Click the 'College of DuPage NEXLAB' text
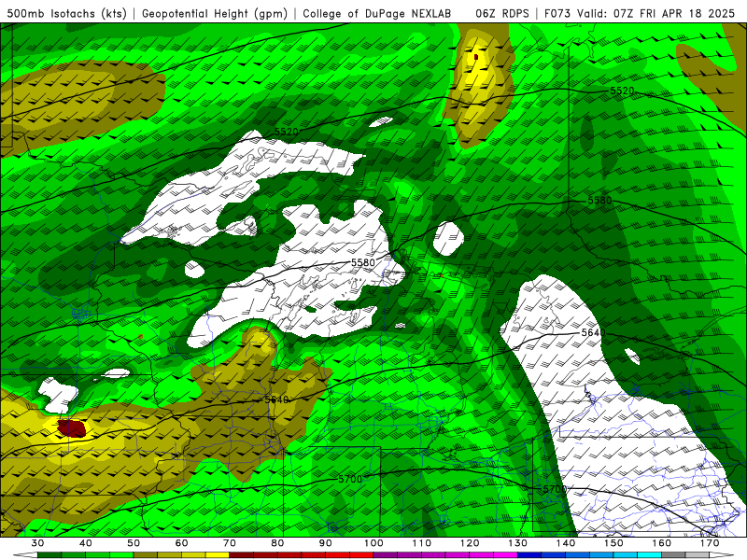The width and height of the screenshot is (747, 560). tap(377, 14)
